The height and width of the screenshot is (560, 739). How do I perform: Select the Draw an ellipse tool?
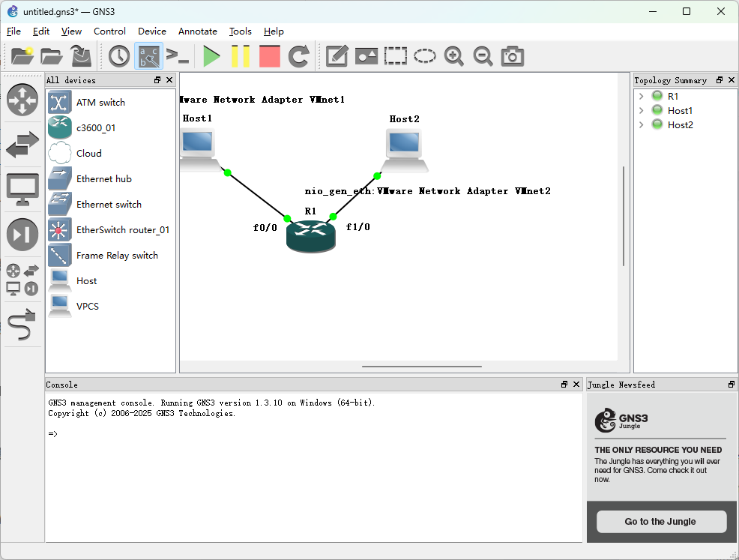tap(425, 56)
